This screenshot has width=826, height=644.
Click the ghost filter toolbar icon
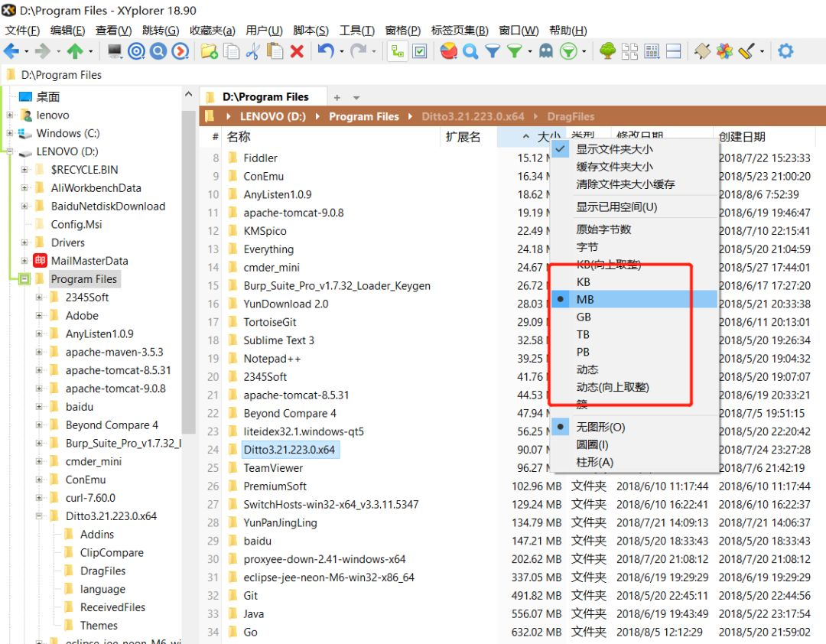coord(546,51)
